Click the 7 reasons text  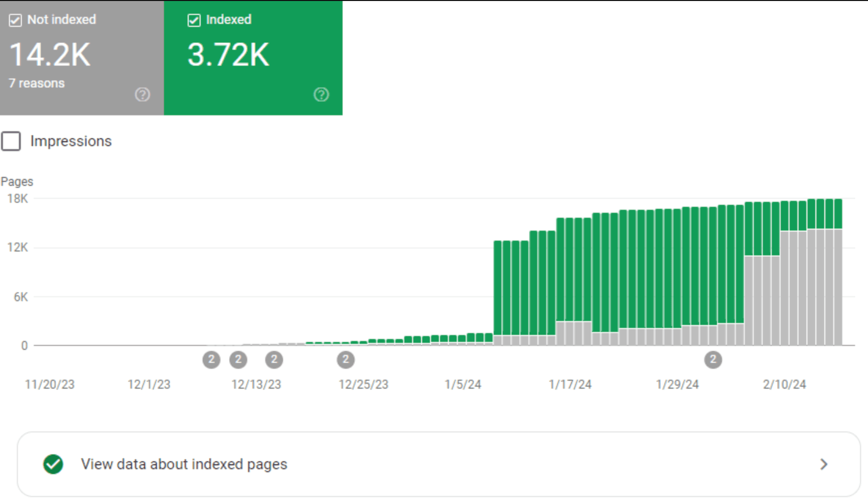pyautogui.click(x=37, y=83)
